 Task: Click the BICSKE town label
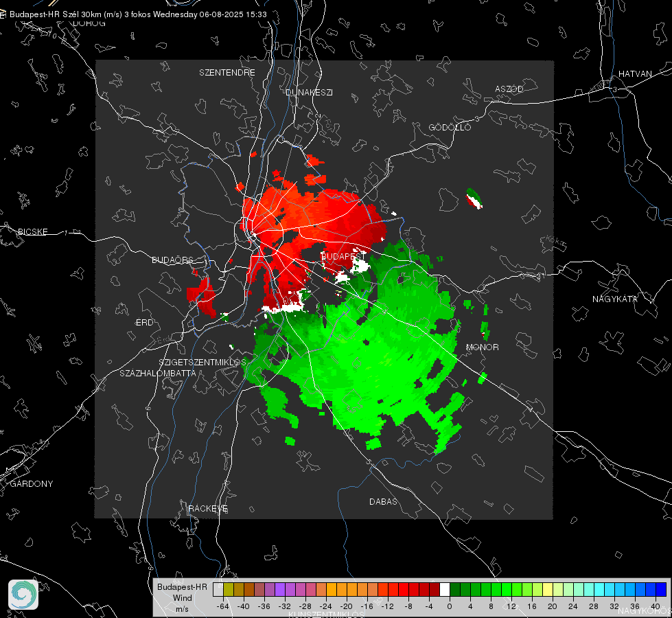(x=33, y=232)
